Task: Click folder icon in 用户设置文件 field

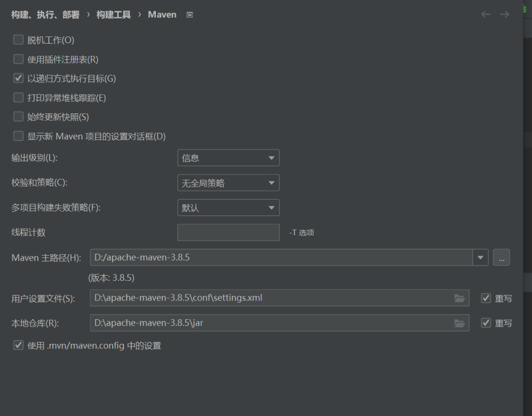Action: [x=459, y=298]
